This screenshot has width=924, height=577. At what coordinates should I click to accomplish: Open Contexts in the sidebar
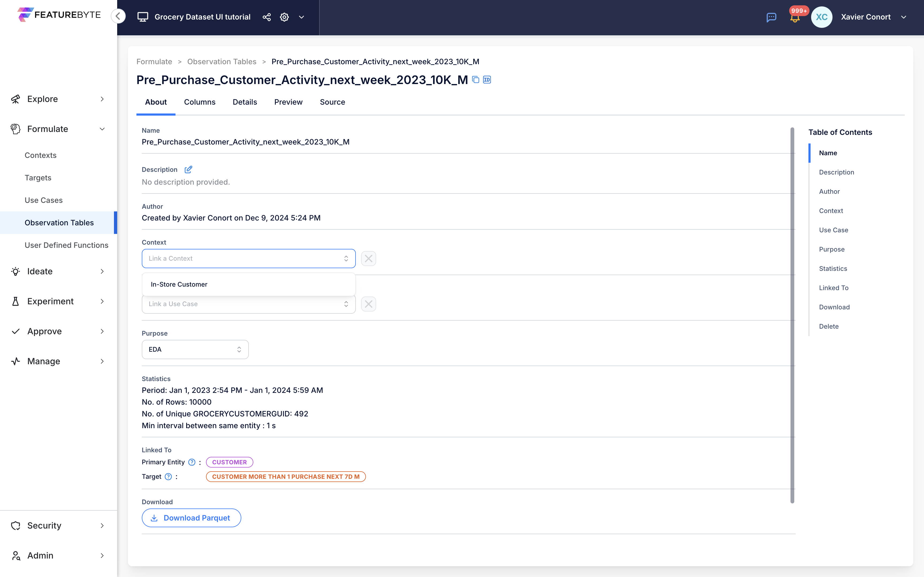40,155
